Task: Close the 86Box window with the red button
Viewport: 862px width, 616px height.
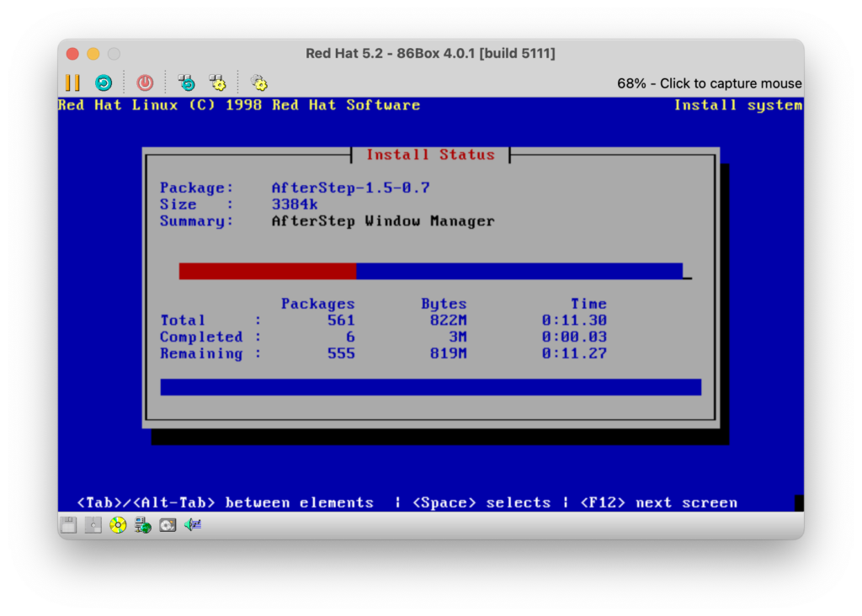Action: click(x=72, y=53)
